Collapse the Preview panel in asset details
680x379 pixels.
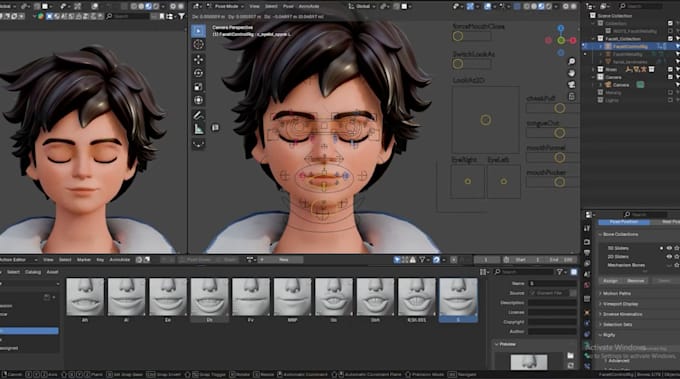(x=506, y=344)
